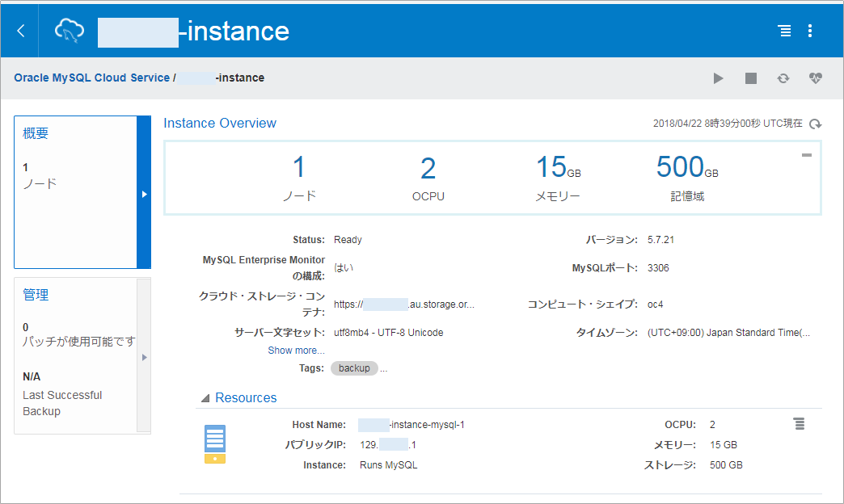Image resolution: width=844 pixels, height=504 pixels.
Task: Refresh the overview timestamp
Action: [816, 124]
